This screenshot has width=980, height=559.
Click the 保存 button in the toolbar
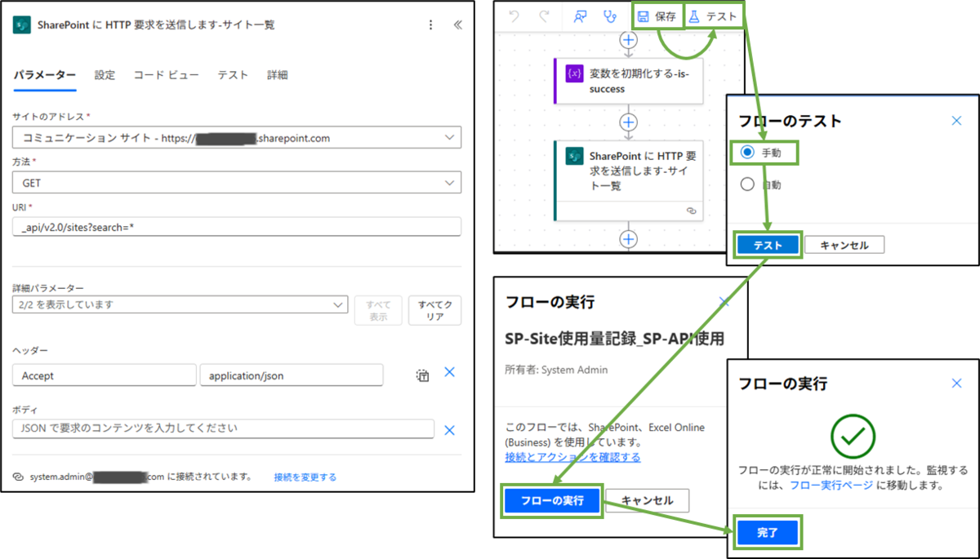(657, 16)
